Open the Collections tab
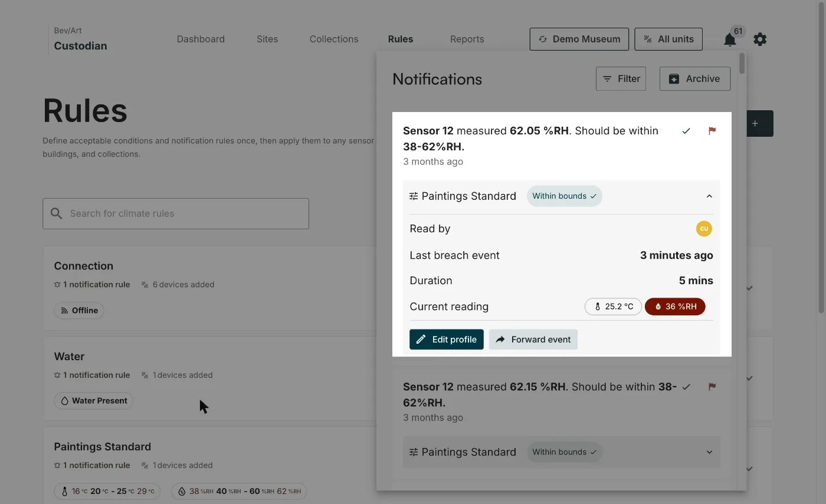Viewport: 826px width, 504px height. pyautogui.click(x=334, y=39)
